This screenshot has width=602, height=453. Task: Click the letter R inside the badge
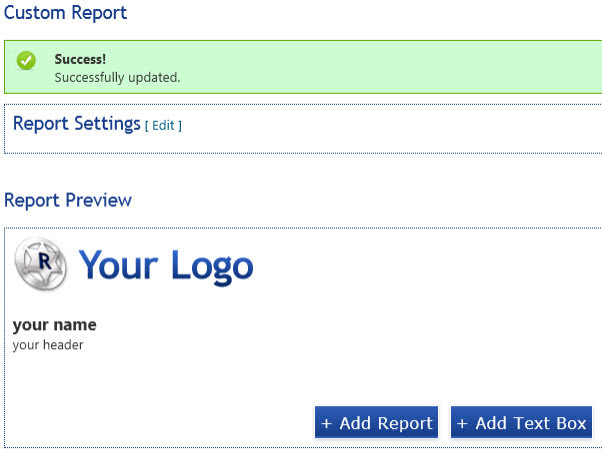click(x=43, y=263)
